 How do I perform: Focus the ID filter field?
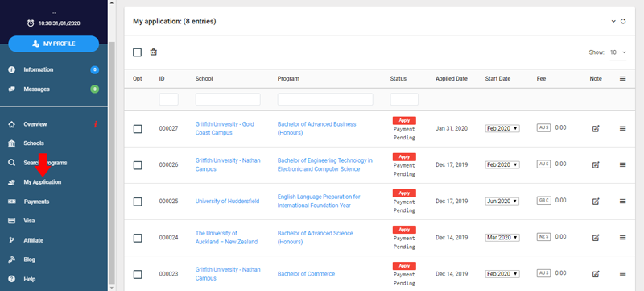pyautogui.click(x=169, y=99)
